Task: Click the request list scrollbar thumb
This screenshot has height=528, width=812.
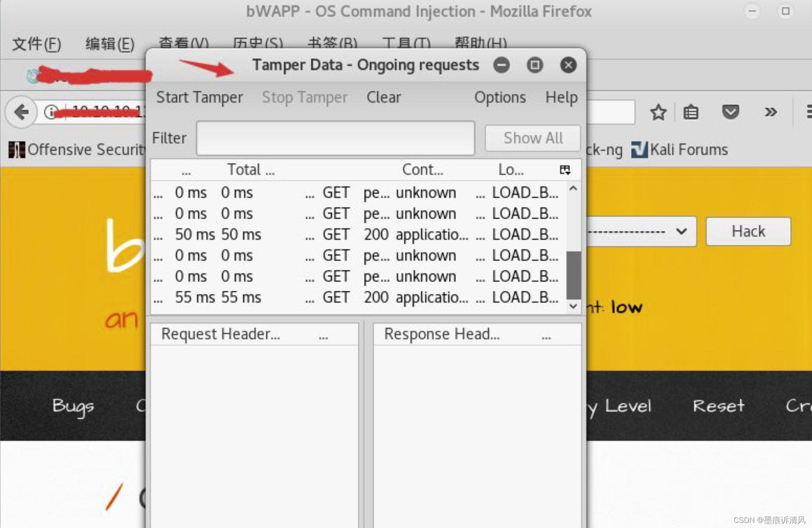Action: [x=573, y=275]
